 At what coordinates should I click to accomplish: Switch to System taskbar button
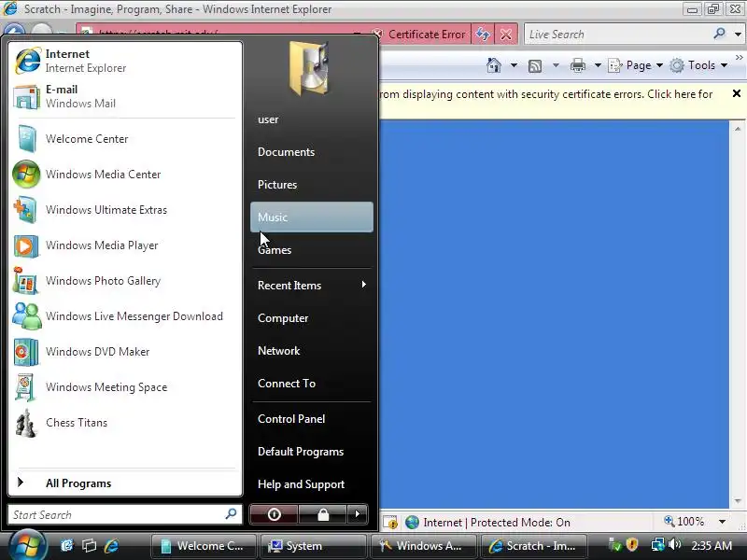tap(314, 546)
